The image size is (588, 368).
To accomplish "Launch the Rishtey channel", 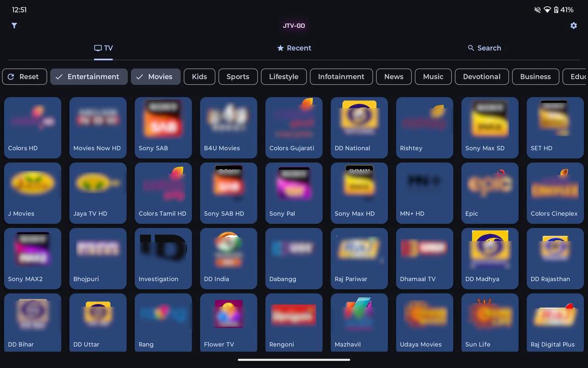I will [425, 128].
